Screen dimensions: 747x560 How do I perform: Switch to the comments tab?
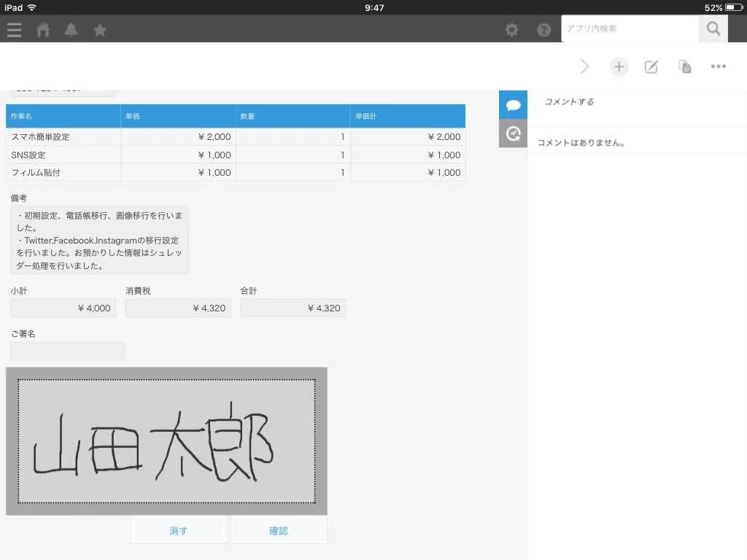pyautogui.click(x=513, y=105)
